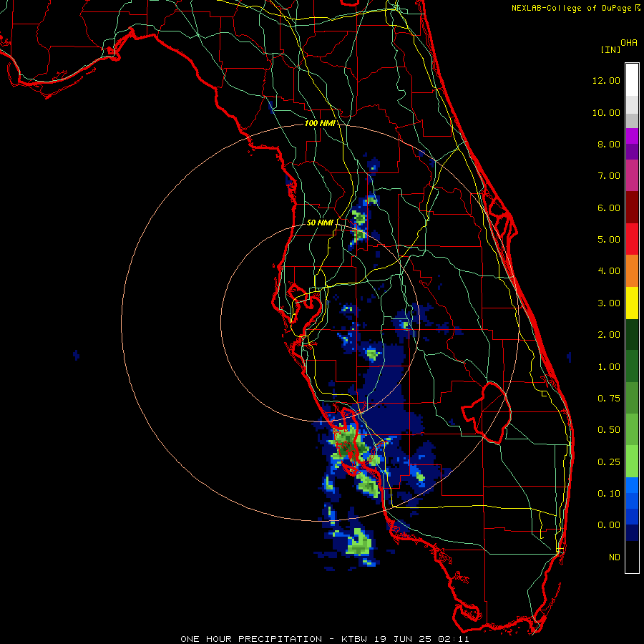Click the OHA product label
This screenshot has width=644, height=644.
[629, 43]
